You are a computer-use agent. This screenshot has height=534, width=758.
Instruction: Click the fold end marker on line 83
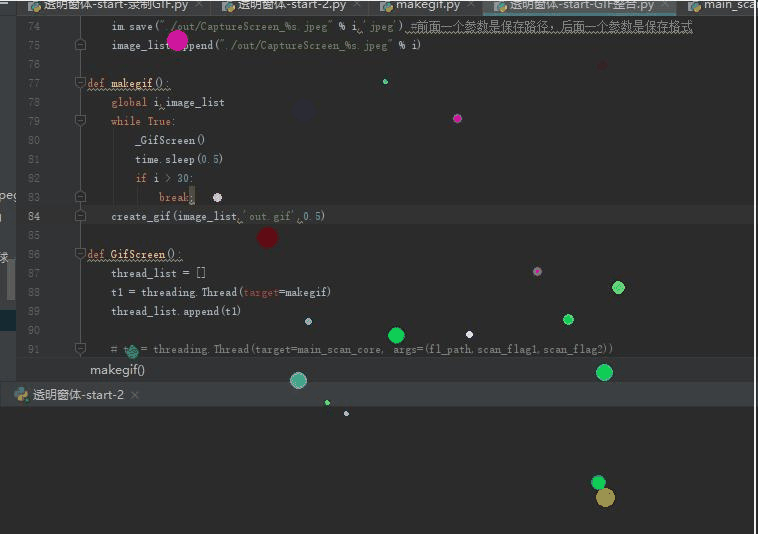point(81,197)
